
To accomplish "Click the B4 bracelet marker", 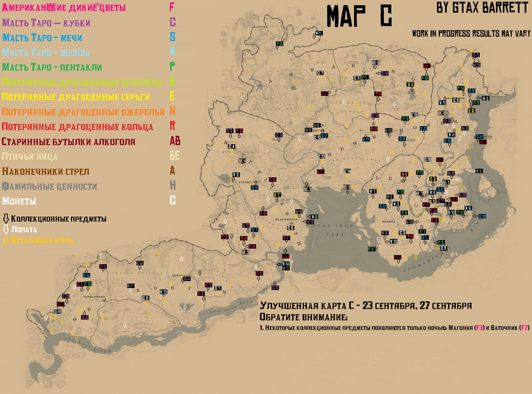I will [x=410, y=85].
